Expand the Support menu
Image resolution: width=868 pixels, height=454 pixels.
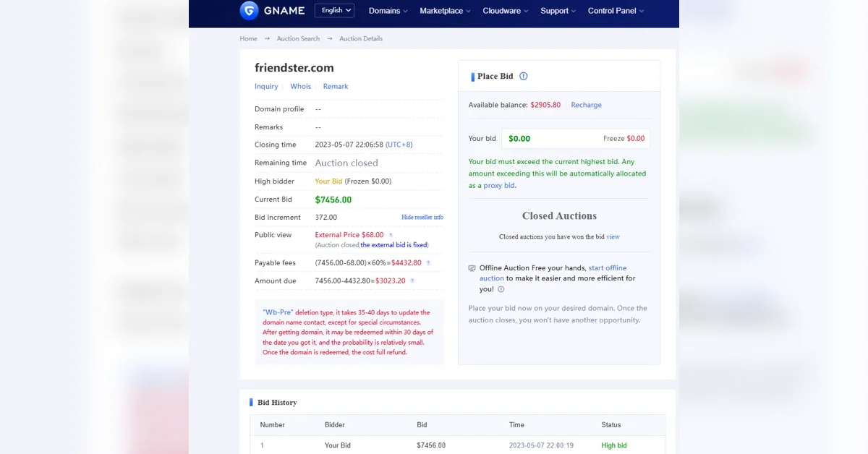[x=558, y=11]
